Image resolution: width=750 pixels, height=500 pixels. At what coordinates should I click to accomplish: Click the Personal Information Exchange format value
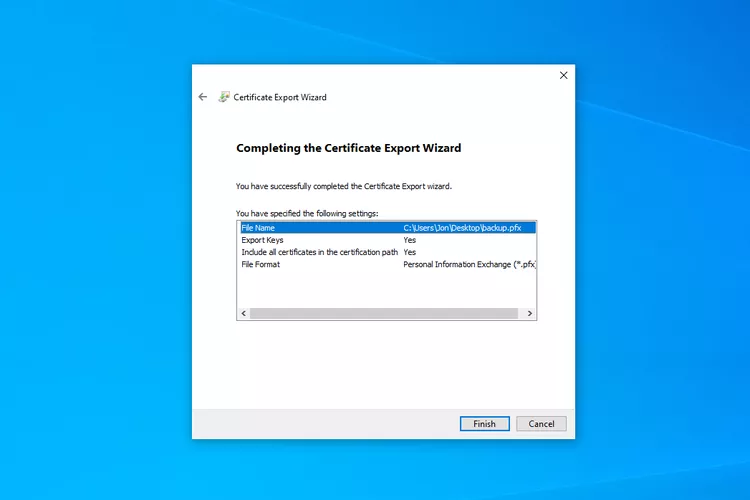coord(468,264)
